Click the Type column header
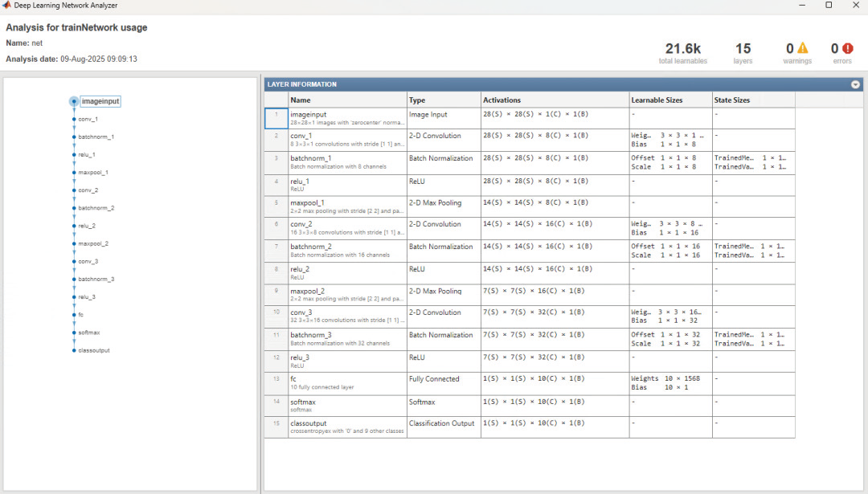 [444, 100]
